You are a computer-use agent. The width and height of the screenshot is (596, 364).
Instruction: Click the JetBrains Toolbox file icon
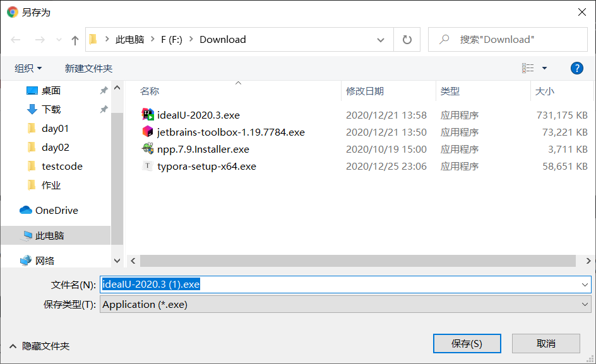click(x=148, y=132)
